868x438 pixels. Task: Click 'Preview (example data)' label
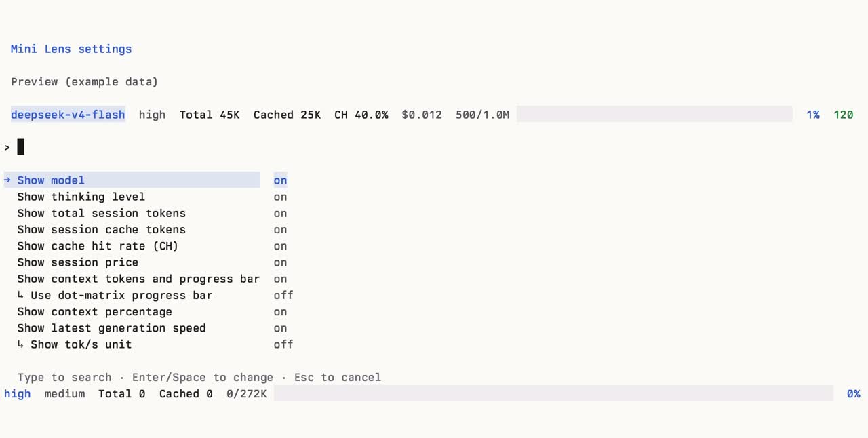[84, 81]
